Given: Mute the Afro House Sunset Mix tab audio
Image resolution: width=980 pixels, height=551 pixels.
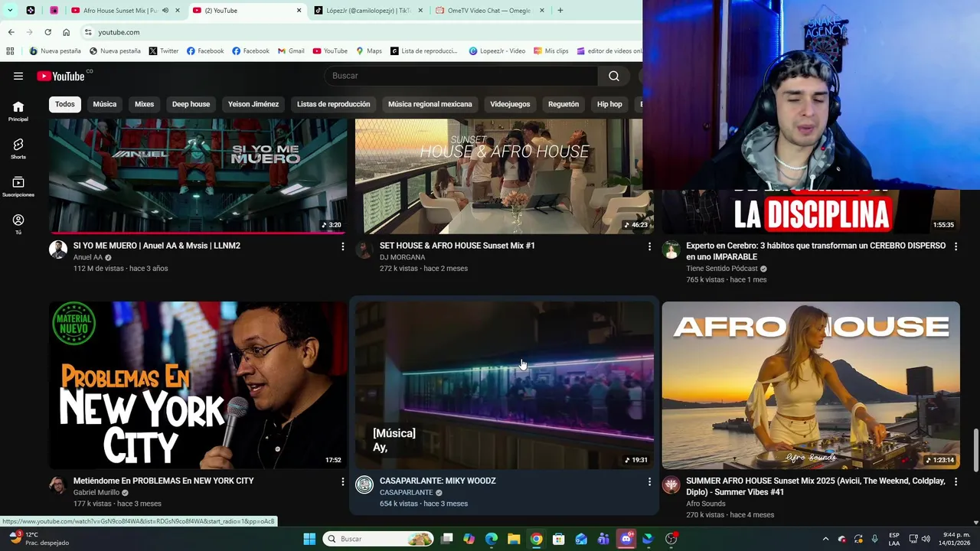Looking at the screenshot, I should coord(165,11).
